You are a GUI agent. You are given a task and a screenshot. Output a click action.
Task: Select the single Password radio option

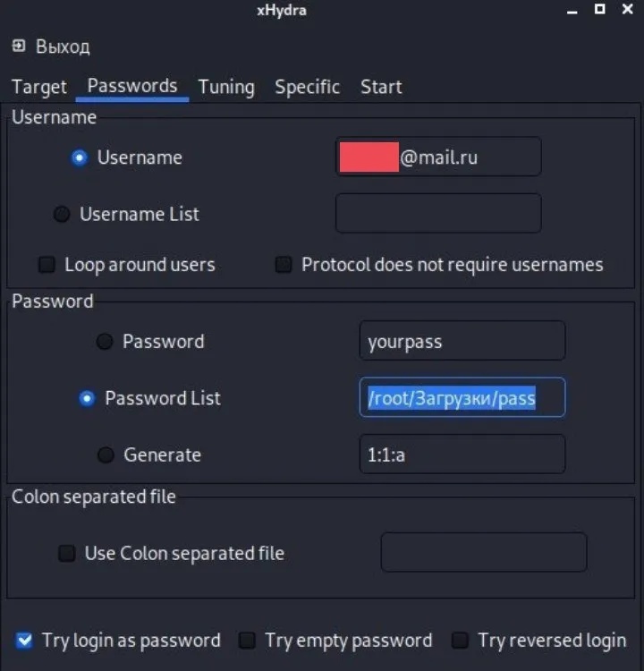point(105,341)
